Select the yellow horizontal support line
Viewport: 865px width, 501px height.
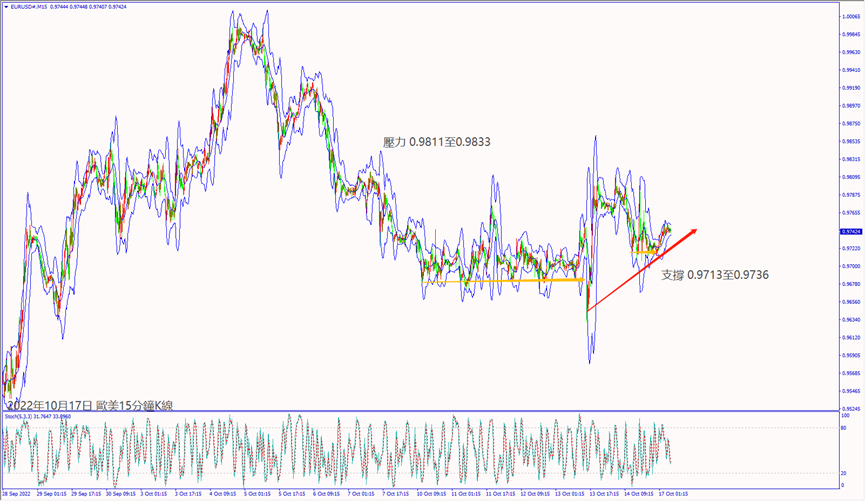point(500,281)
